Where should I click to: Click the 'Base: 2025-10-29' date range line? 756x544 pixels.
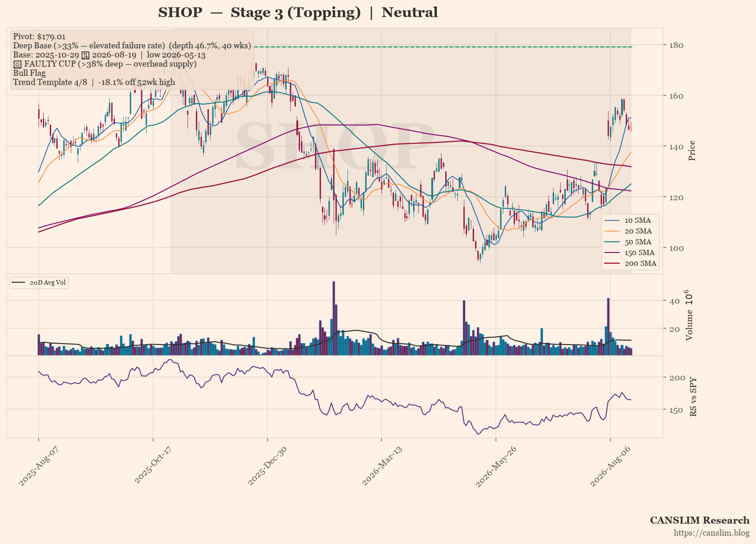tap(109, 55)
